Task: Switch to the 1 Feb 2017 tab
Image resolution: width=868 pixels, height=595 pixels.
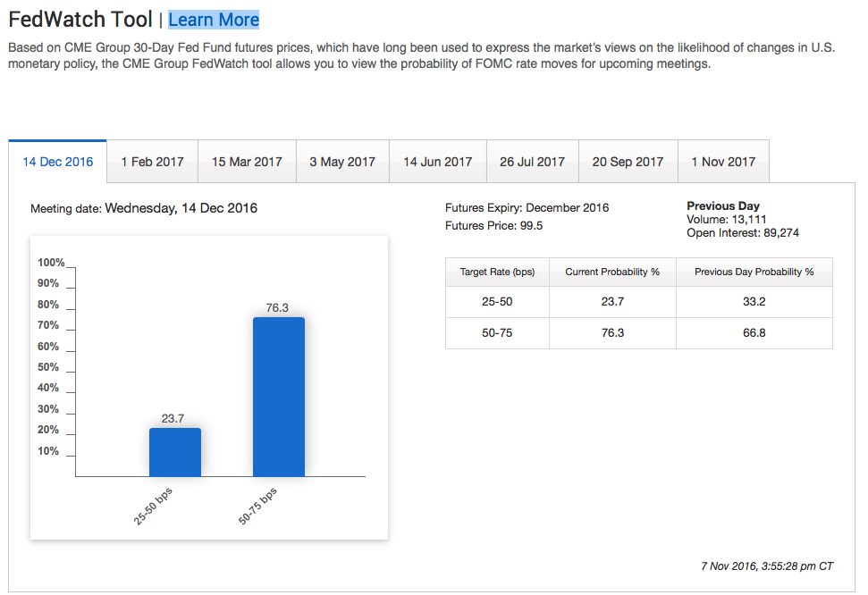Action: coord(152,162)
